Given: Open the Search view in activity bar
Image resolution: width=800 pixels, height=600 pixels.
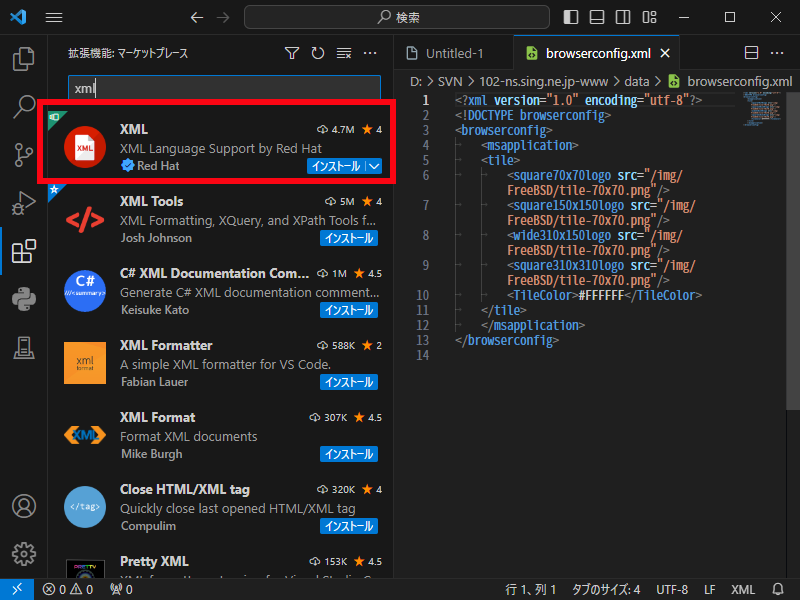Looking at the screenshot, I should click(x=23, y=107).
